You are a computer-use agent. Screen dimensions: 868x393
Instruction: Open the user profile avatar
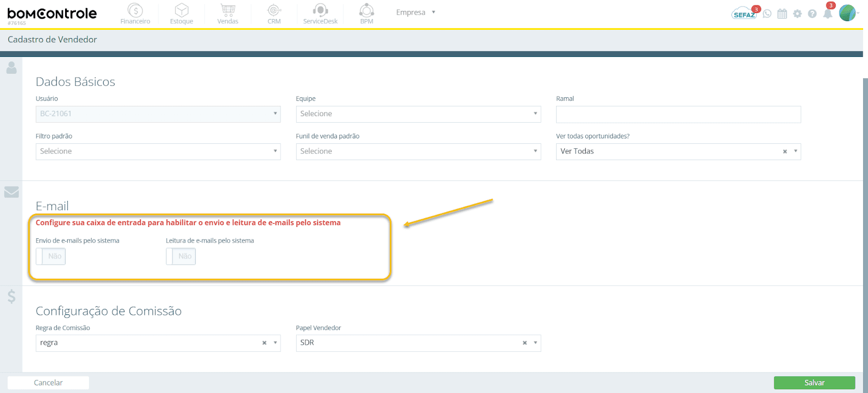click(847, 12)
